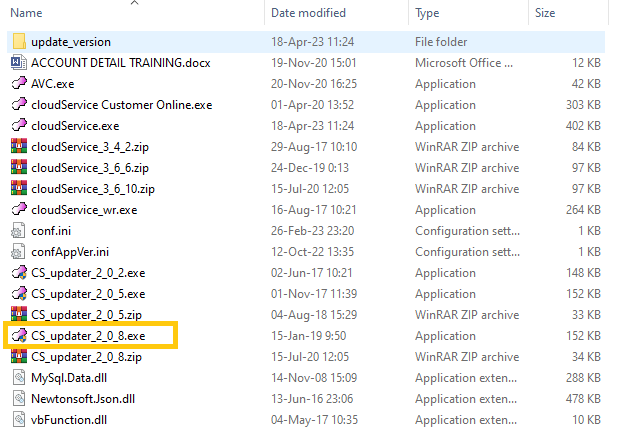Select the CS_updater_2_0_8.zip archive icon
This screenshot has width=635, height=437.
[18, 356]
